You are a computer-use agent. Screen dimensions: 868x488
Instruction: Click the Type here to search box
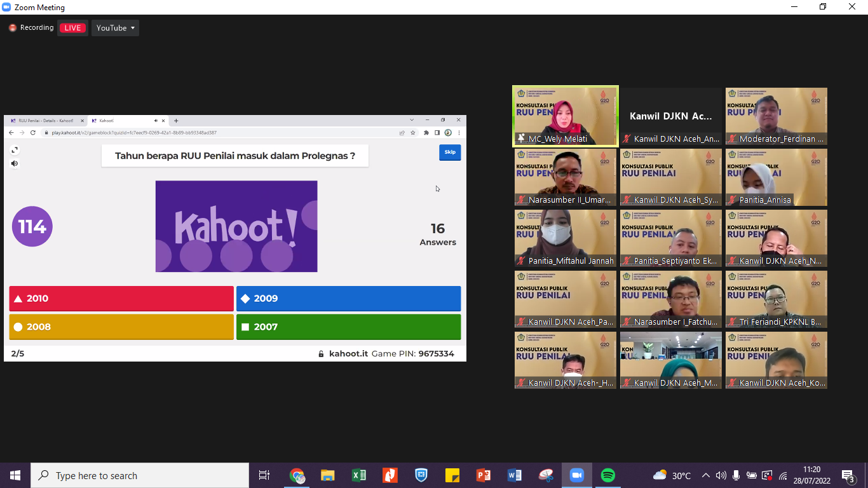[140, 475]
